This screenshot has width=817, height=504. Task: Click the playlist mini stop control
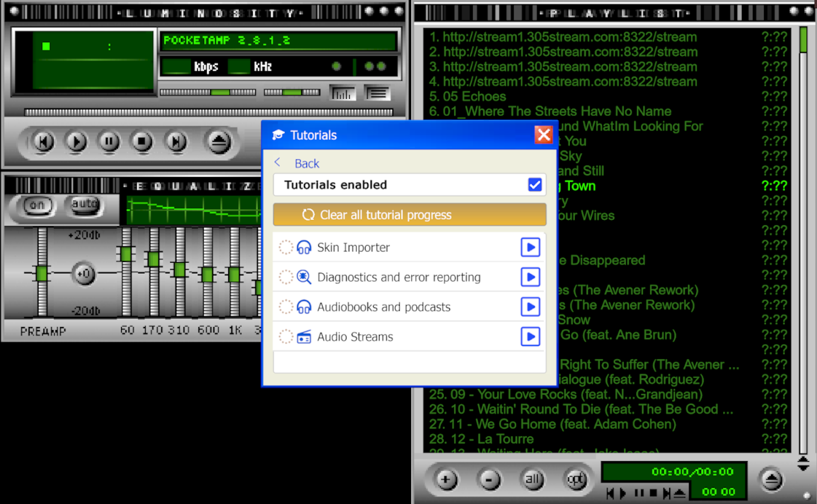pos(653,493)
